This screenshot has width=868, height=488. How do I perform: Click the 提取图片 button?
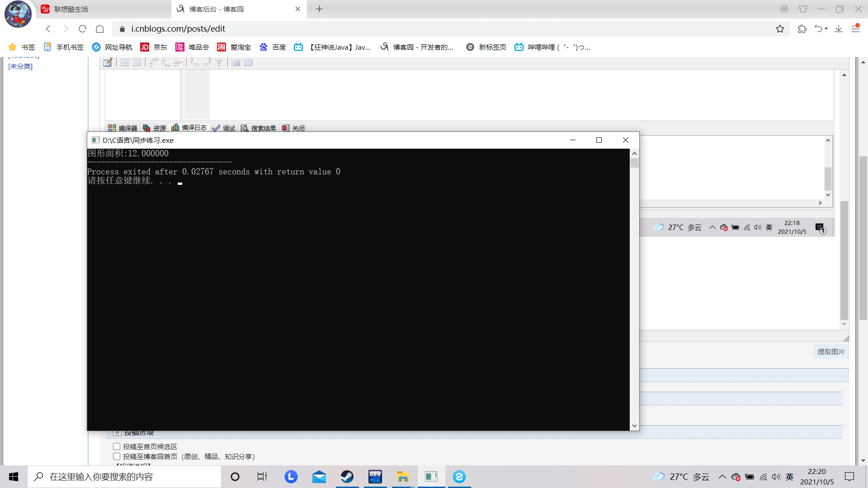831,352
